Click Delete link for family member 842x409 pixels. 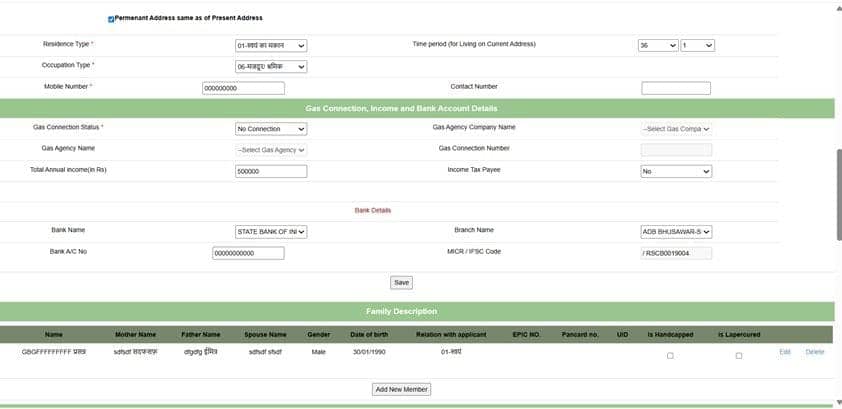(815, 352)
